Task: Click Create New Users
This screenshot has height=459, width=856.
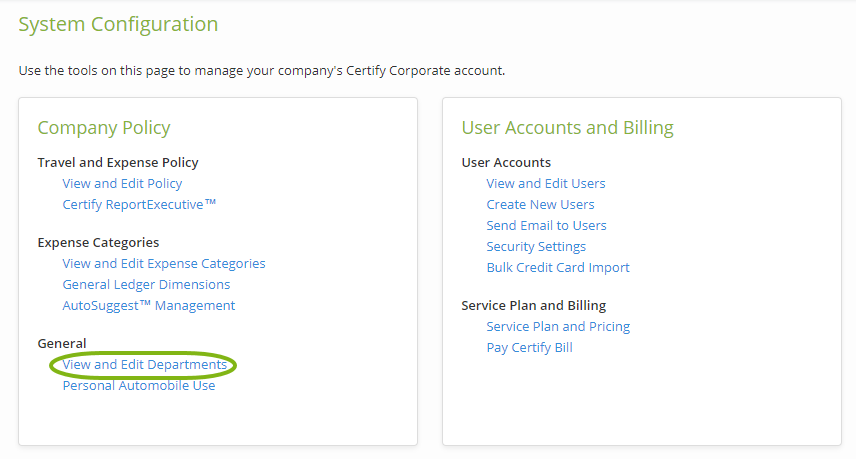Action: [x=540, y=204]
